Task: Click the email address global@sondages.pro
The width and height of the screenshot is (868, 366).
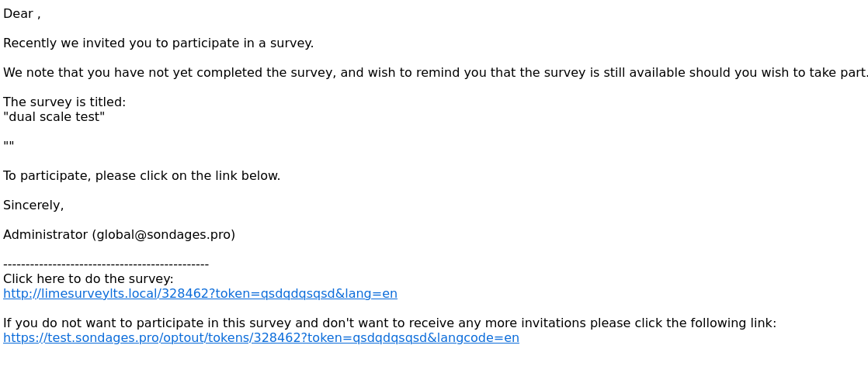Action: click(164, 235)
